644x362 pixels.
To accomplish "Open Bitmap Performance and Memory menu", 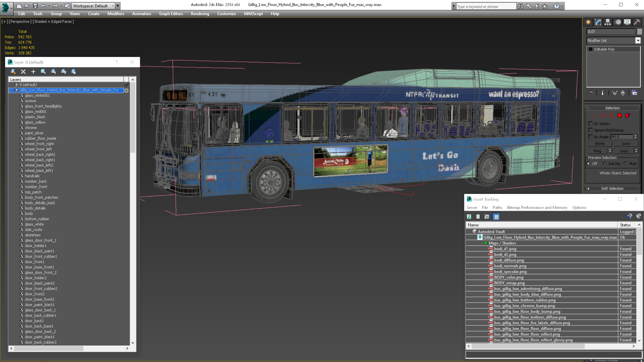I will point(537,207).
